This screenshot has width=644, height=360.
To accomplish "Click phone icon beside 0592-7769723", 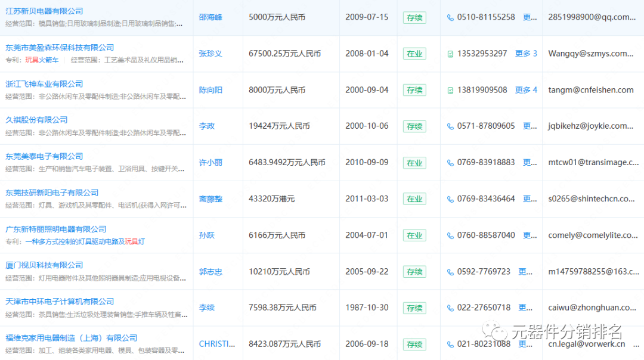I will 450,272.
